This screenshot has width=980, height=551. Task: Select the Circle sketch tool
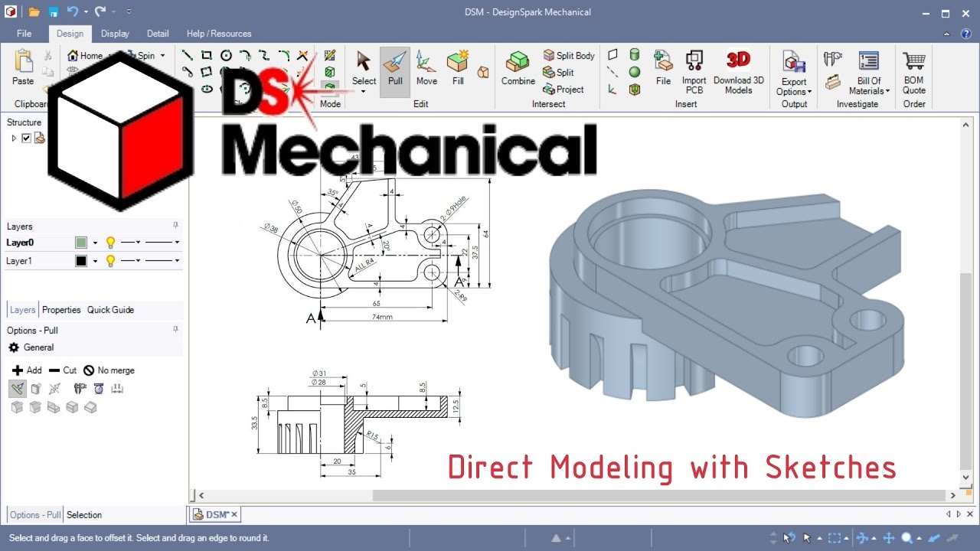(x=226, y=55)
